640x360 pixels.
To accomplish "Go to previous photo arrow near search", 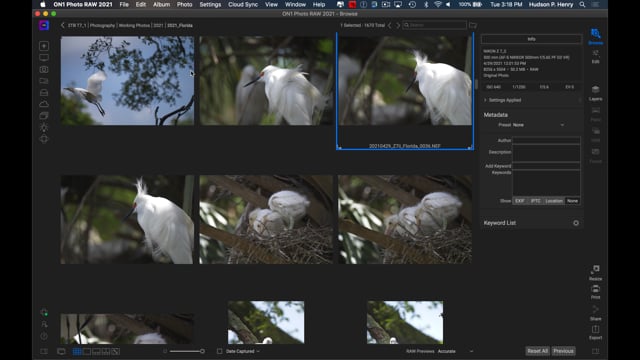I will (390, 25).
